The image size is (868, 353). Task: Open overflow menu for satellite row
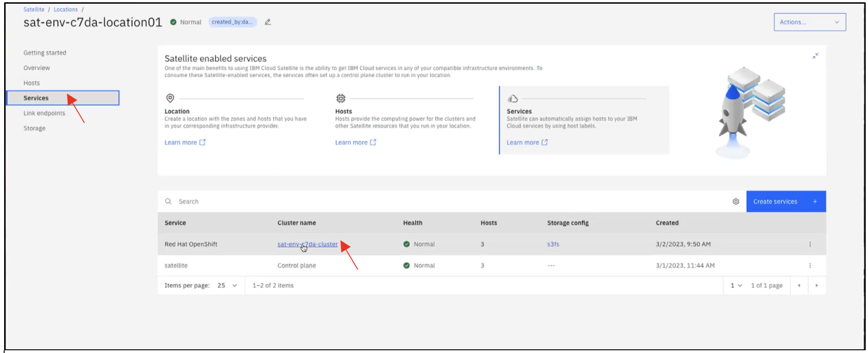tap(810, 265)
